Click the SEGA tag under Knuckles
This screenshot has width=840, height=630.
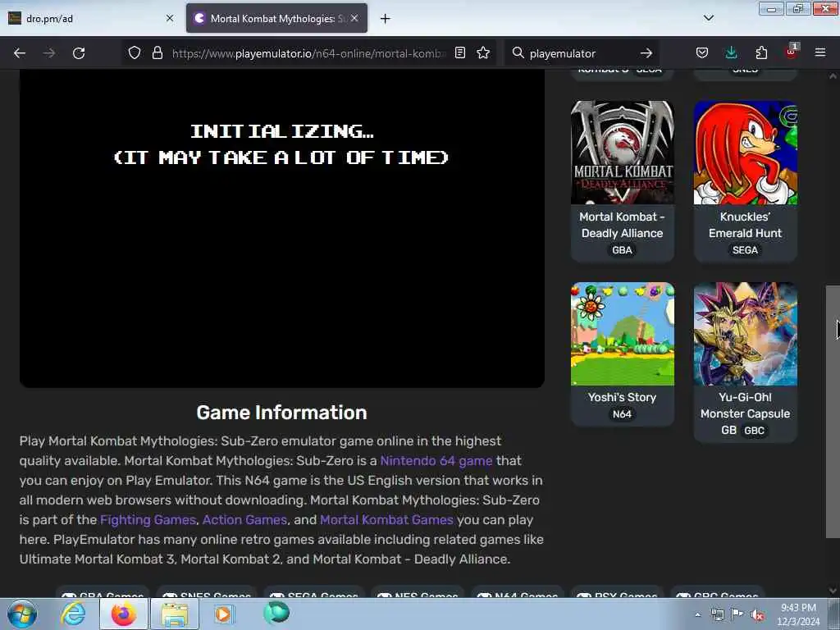[x=745, y=250]
